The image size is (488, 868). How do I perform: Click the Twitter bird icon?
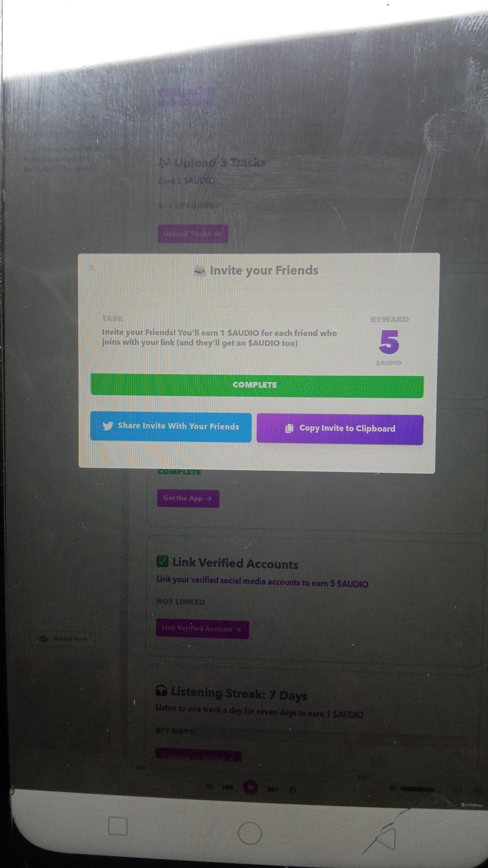(x=108, y=426)
